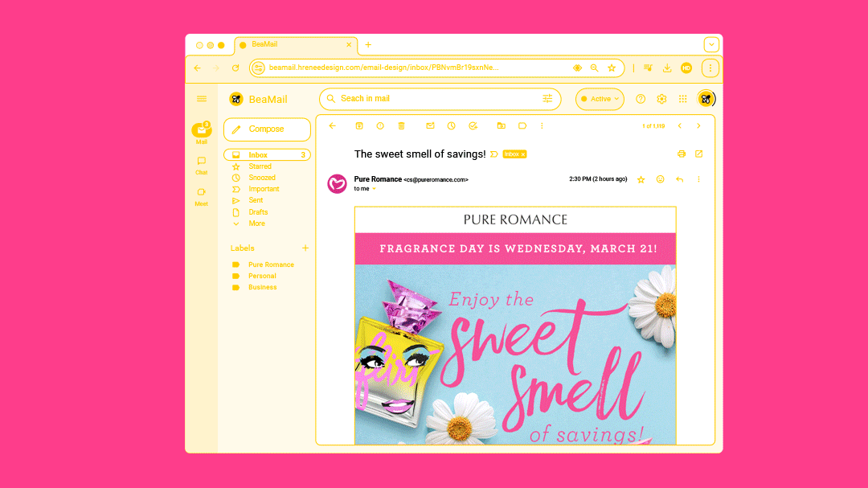Open the Active status dropdown

click(600, 99)
